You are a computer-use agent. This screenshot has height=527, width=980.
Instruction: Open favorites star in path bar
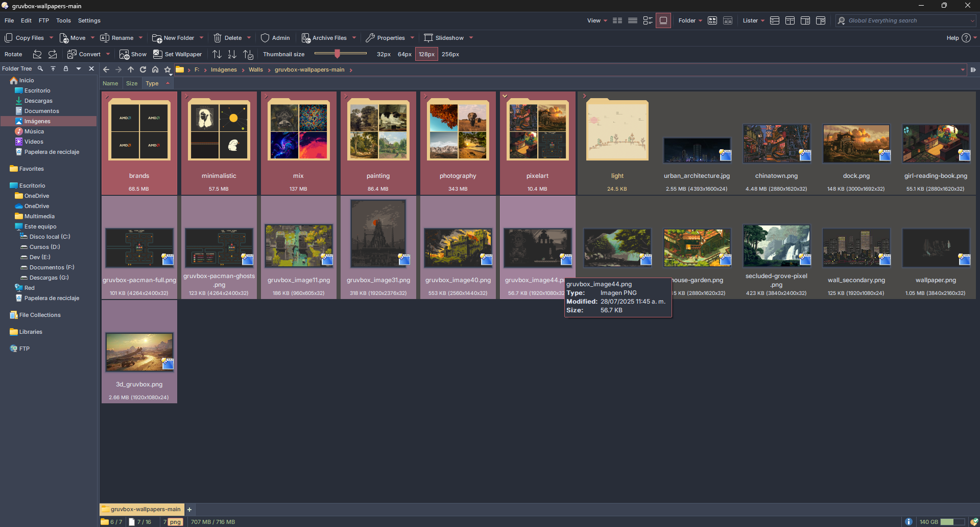tap(167, 70)
